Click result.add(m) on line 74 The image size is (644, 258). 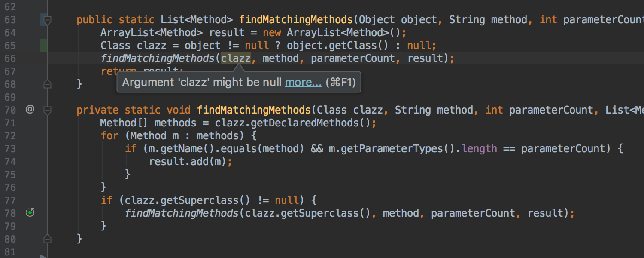188,162
